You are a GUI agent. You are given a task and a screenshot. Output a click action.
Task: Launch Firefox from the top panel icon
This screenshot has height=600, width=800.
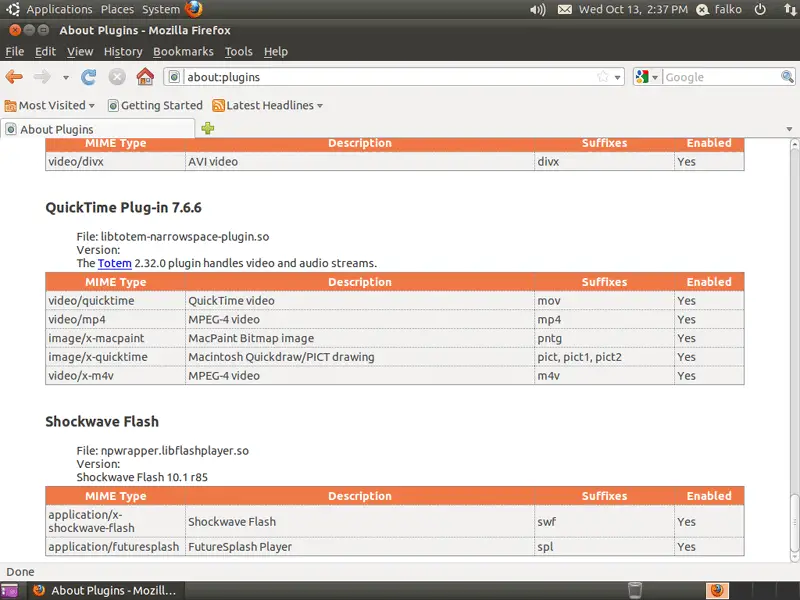(x=194, y=9)
